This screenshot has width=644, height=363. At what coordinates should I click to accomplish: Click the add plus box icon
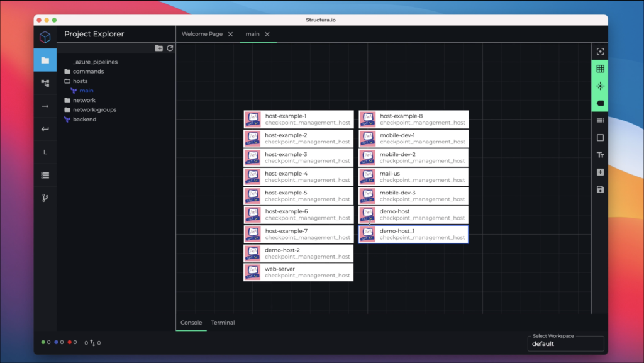600,172
